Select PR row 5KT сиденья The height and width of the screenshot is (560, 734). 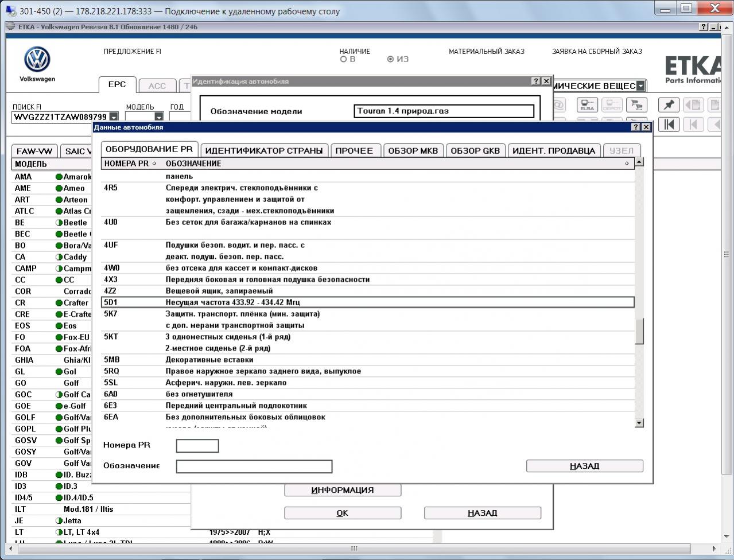[368, 343]
